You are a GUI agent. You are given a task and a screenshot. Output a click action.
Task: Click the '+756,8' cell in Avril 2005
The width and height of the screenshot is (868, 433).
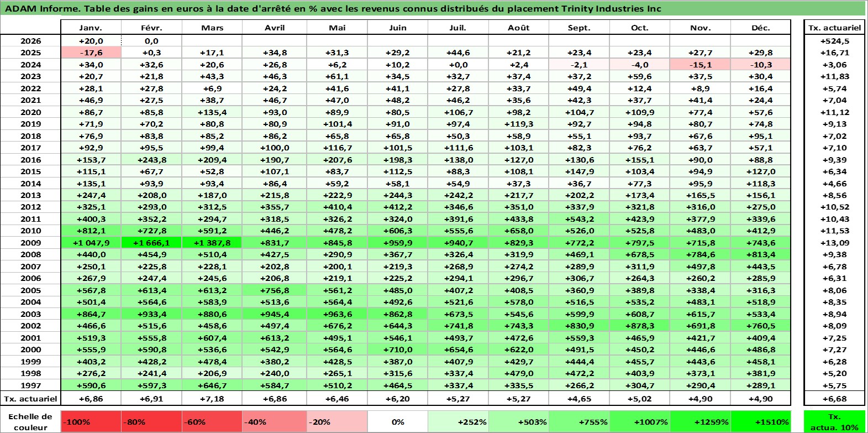[x=275, y=290]
